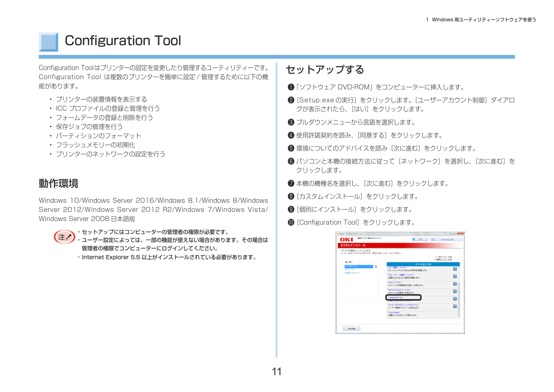Image resolution: width=554 pixels, height=392 pixels.
Task: Click the software list scrollbar thumb
Action: [x=458, y=299]
